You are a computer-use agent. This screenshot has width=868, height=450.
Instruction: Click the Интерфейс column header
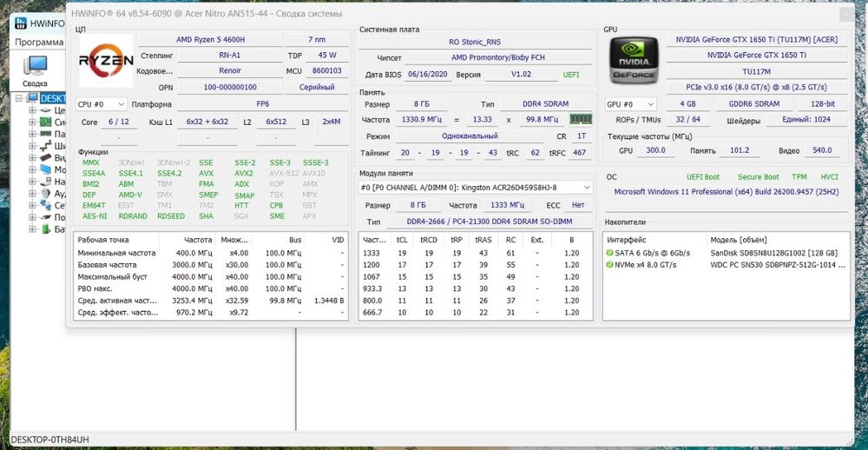tap(655, 240)
